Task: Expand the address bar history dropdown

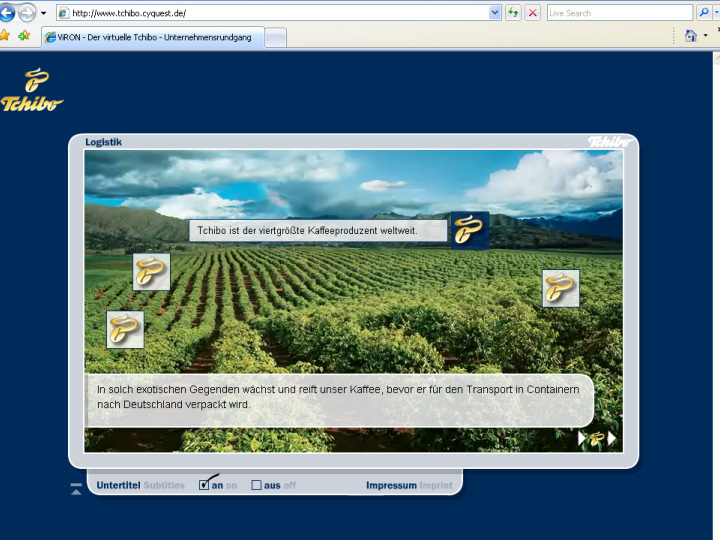Action: 495,13
